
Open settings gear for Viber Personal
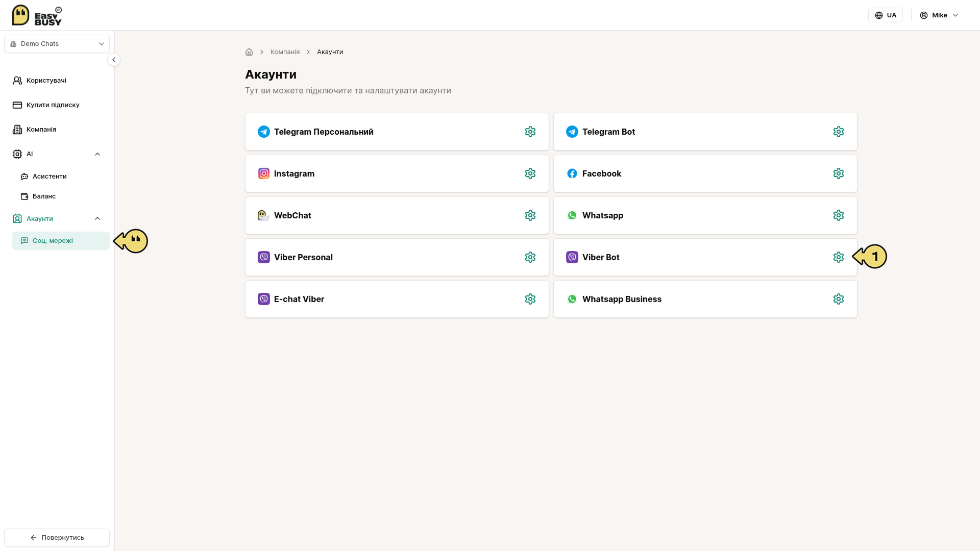(x=530, y=257)
